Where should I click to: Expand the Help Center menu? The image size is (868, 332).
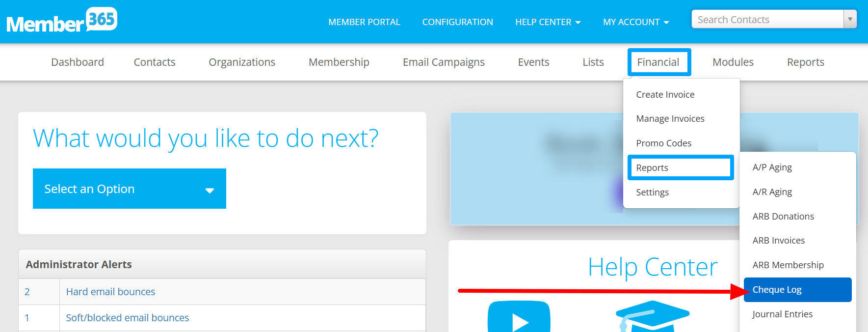(548, 22)
